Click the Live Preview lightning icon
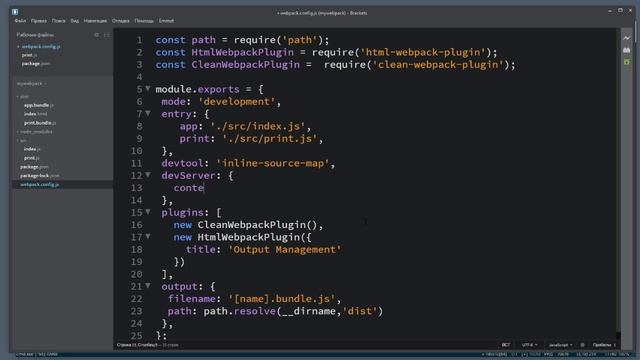Viewport: 640px width, 360px height. pyautogui.click(x=627, y=38)
